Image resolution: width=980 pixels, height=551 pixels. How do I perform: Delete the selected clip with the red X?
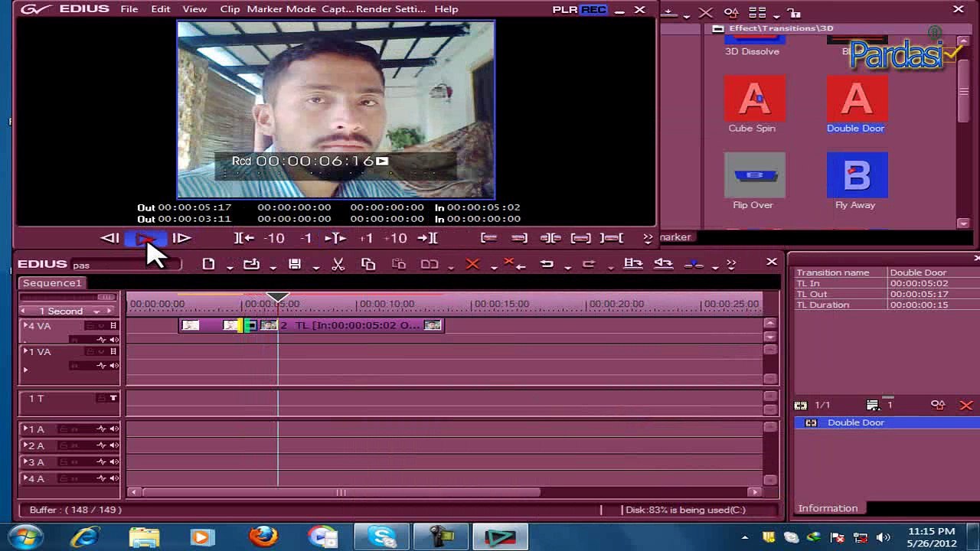coord(472,264)
